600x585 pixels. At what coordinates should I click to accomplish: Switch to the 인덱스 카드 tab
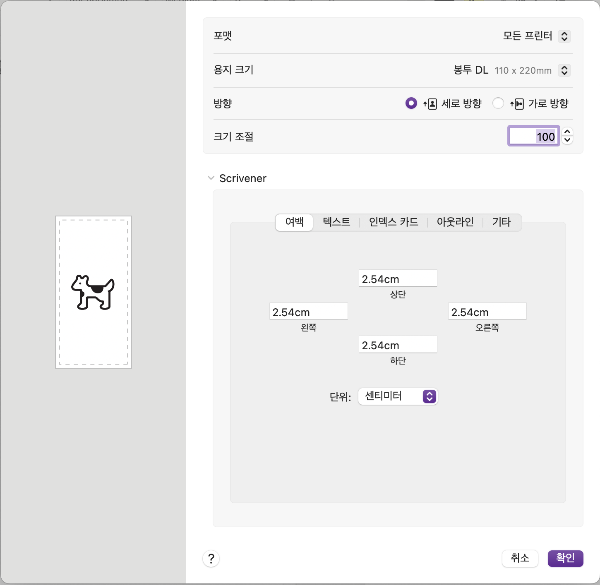(393, 222)
